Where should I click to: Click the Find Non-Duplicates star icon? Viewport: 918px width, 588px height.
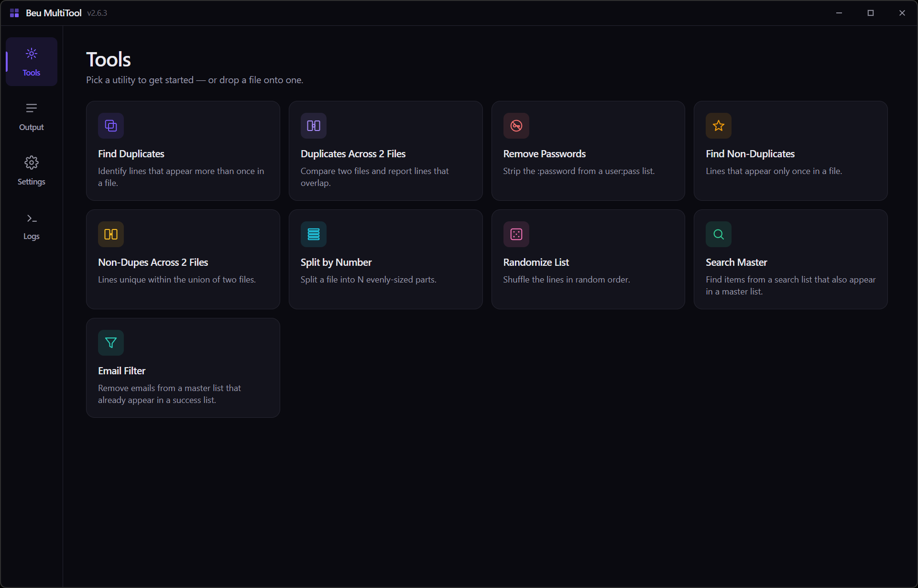pyautogui.click(x=719, y=126)
